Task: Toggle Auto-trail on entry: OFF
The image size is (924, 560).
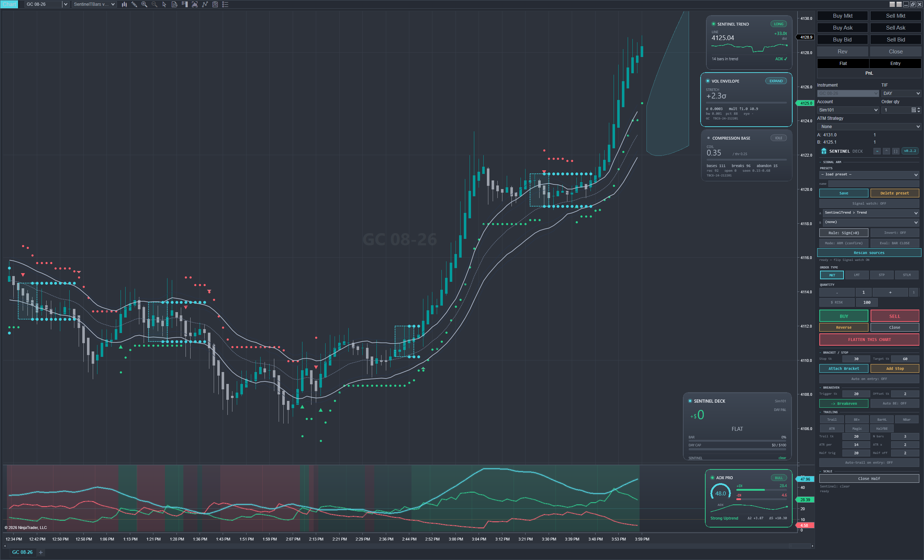Action: click(869, 463)
